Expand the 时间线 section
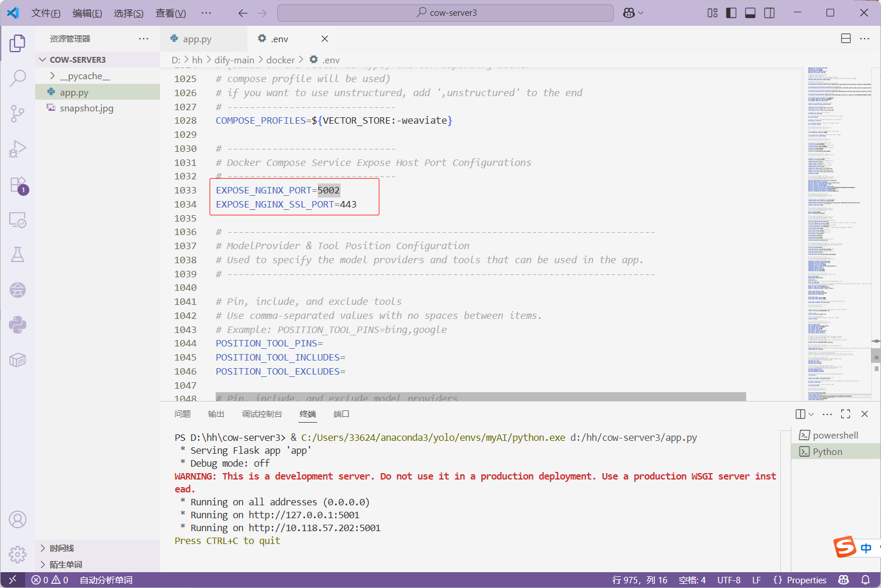The height and width of the screenshot is (588, 881). click(x=97, y=548)
